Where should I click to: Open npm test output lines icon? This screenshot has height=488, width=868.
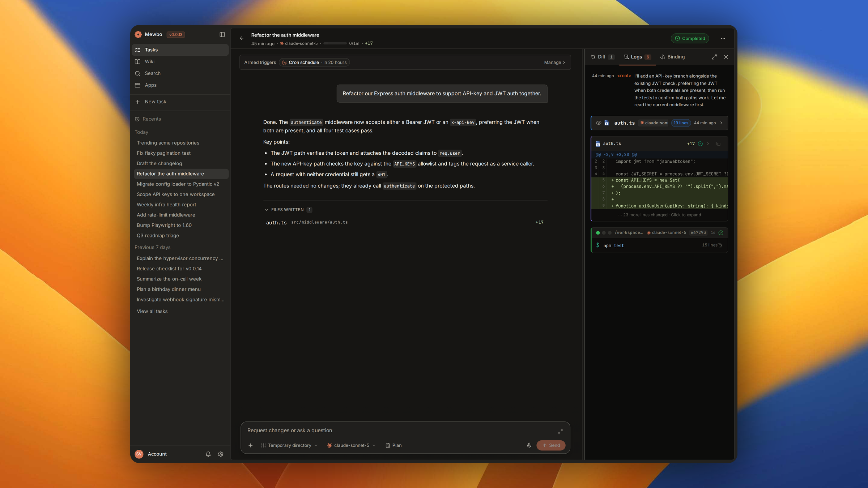coord(720,245)
